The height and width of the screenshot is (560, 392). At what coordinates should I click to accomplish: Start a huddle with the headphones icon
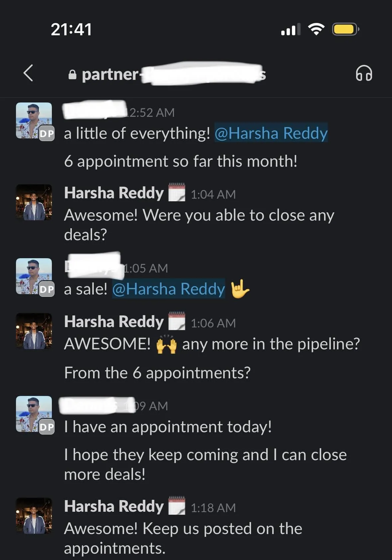click(364, 73)
